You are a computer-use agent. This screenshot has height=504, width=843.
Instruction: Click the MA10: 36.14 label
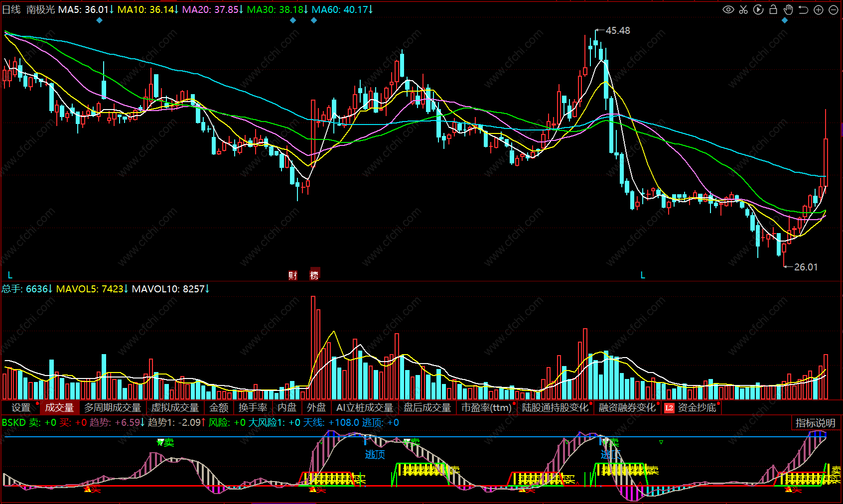coord(148,9)
